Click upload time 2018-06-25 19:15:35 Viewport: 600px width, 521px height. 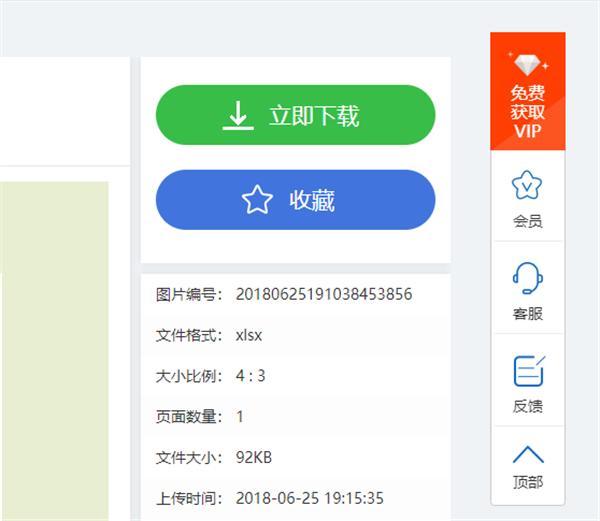click(x=310, y=498)
